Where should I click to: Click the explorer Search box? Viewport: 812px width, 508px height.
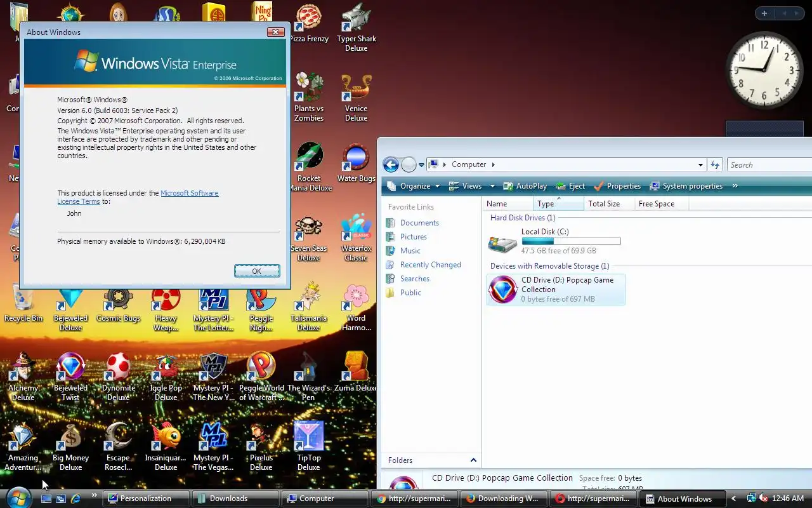[x=769, y=165]
